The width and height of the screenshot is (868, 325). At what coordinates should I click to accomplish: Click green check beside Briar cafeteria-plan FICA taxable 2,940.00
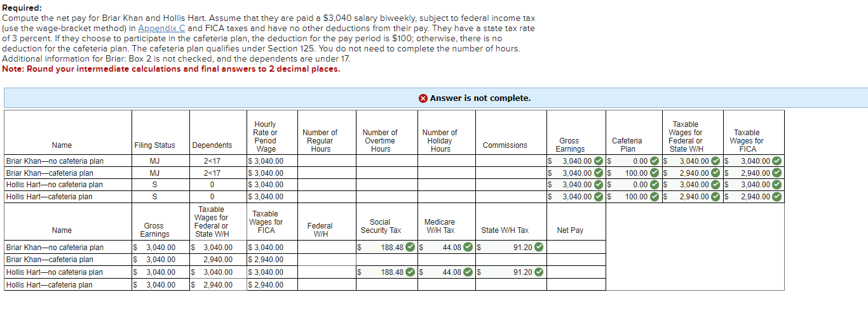777,173
